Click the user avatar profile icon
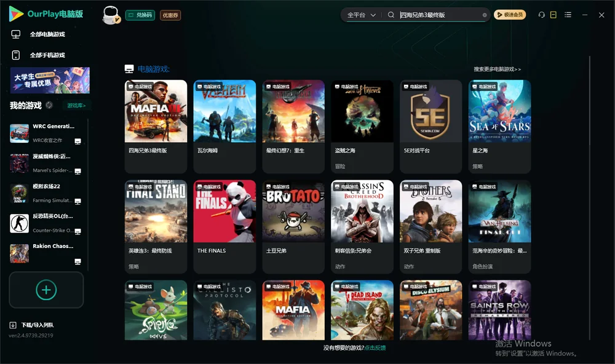This screenshot has height=364, width=615. 111,15
